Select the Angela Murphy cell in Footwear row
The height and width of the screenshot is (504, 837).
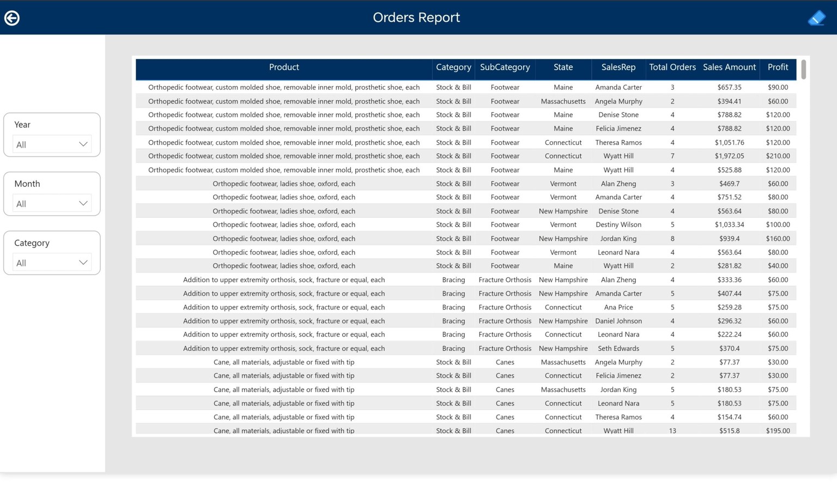(618, 101)
